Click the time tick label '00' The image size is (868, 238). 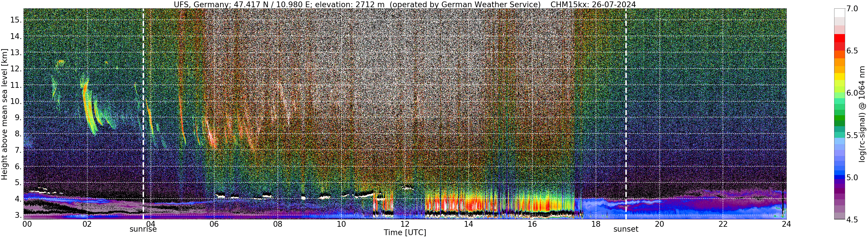tap(27, 224)
